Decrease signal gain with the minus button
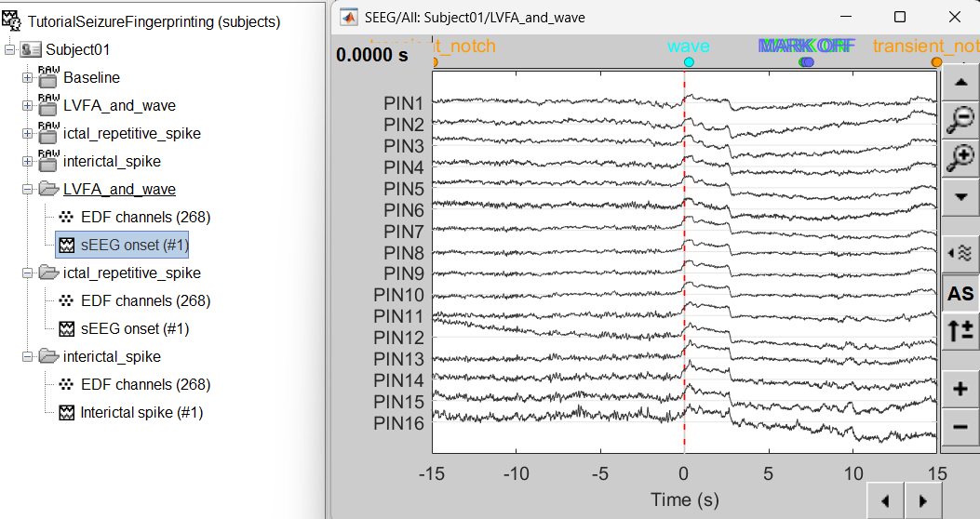This screenshot has height=519, width=980. (x=960, y=427)
